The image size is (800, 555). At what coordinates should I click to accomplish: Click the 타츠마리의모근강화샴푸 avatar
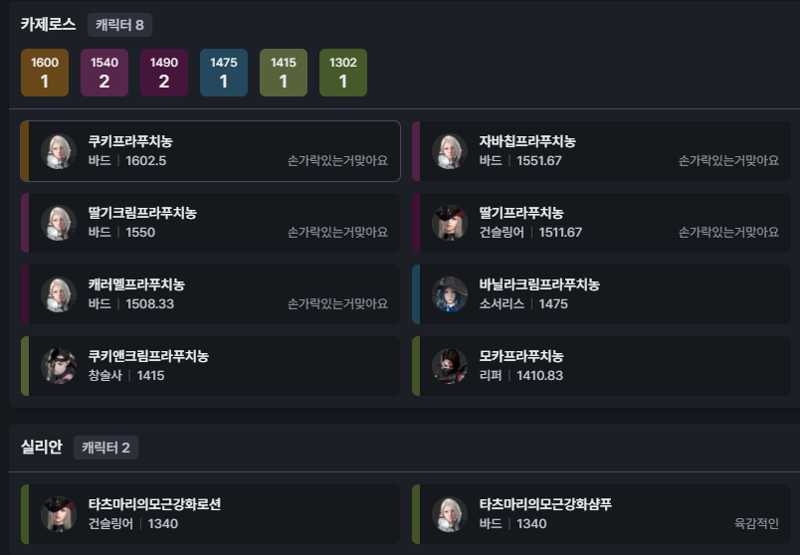(449, 514)
